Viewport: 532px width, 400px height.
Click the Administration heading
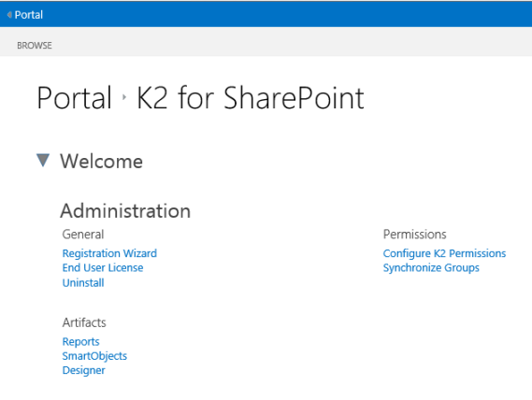(x=125, y=210)
